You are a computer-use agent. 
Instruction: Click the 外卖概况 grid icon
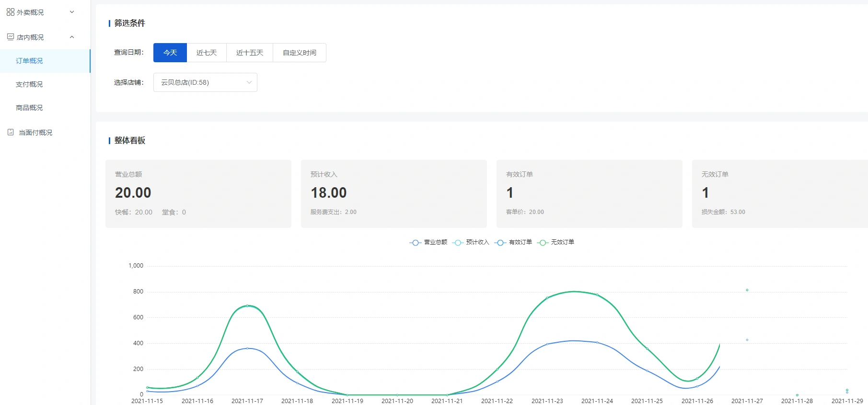point(11,12)
